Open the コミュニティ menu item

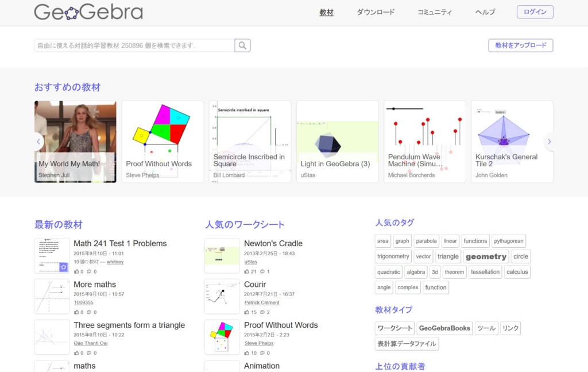(435, 12)
